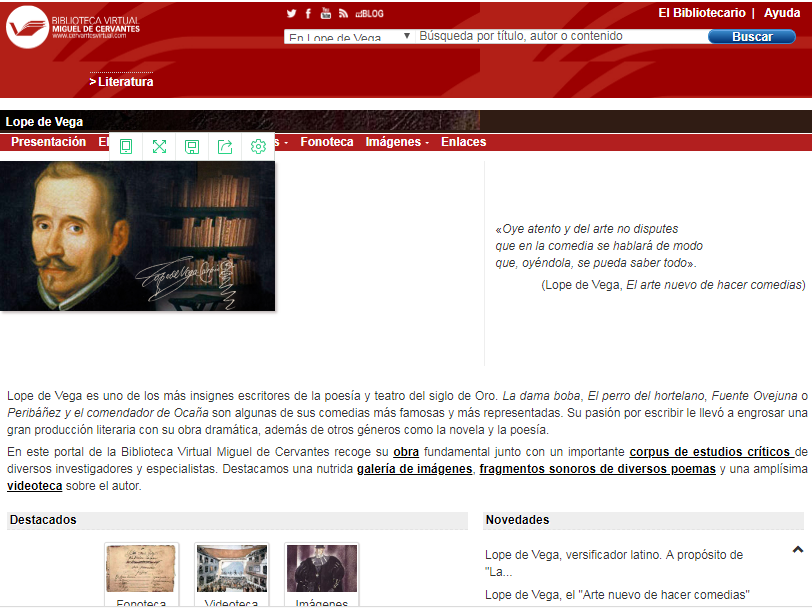Open the YouTube social icon
Screen dimensions: 812x608
pyautogui.click(x=326, y=13)
